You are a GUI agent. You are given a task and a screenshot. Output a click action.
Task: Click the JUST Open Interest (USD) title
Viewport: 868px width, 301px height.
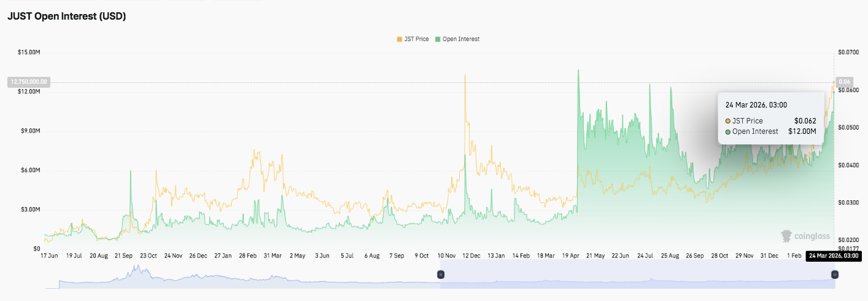[x=66, y=17]
